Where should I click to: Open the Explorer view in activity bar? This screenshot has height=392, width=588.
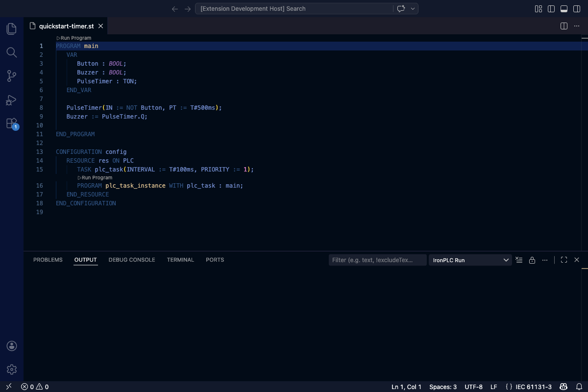coord(12,29)
